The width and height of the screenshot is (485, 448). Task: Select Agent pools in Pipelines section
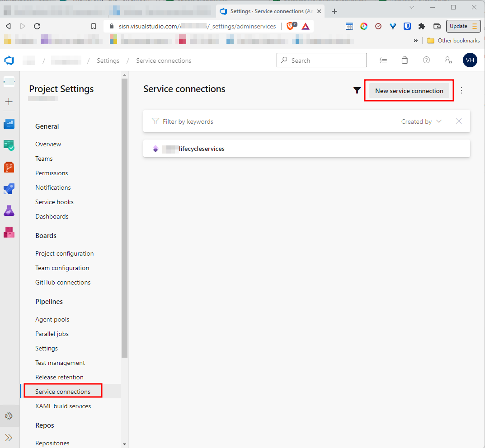tap(52, 319)
